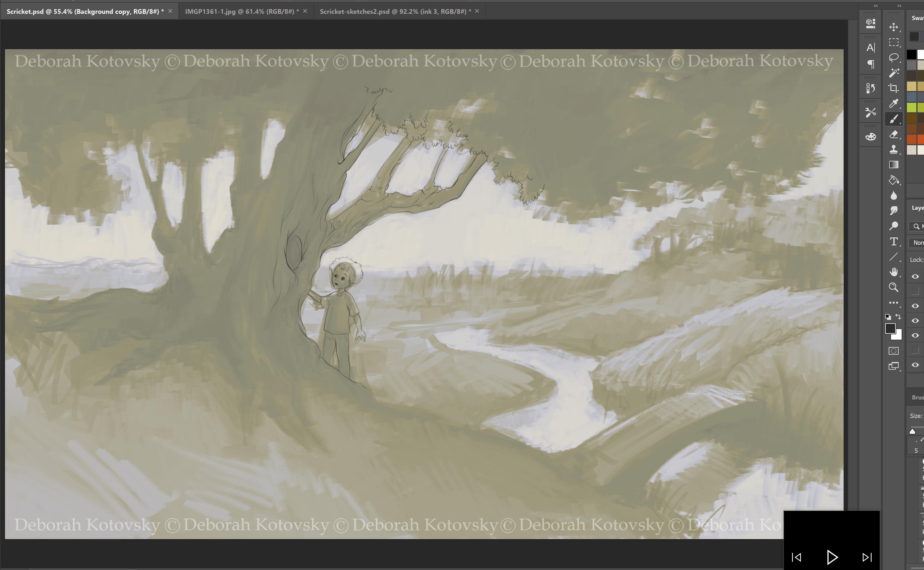Select the Horizontal Type tool
This screenshot has height=570, width=924.
893,242
